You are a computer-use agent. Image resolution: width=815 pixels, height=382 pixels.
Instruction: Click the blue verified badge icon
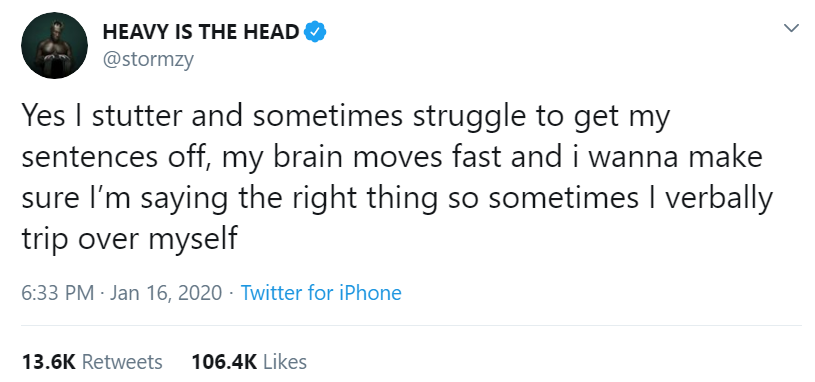315,32
